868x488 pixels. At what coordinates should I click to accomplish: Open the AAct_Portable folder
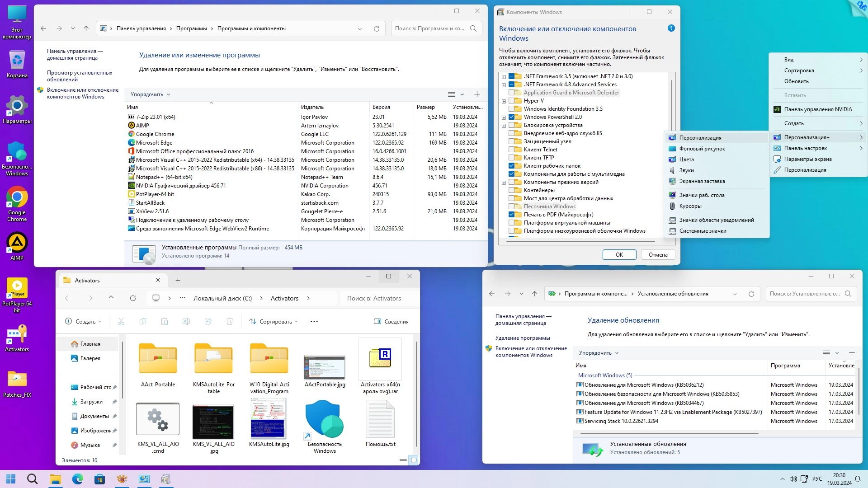(x=158, y=359)
